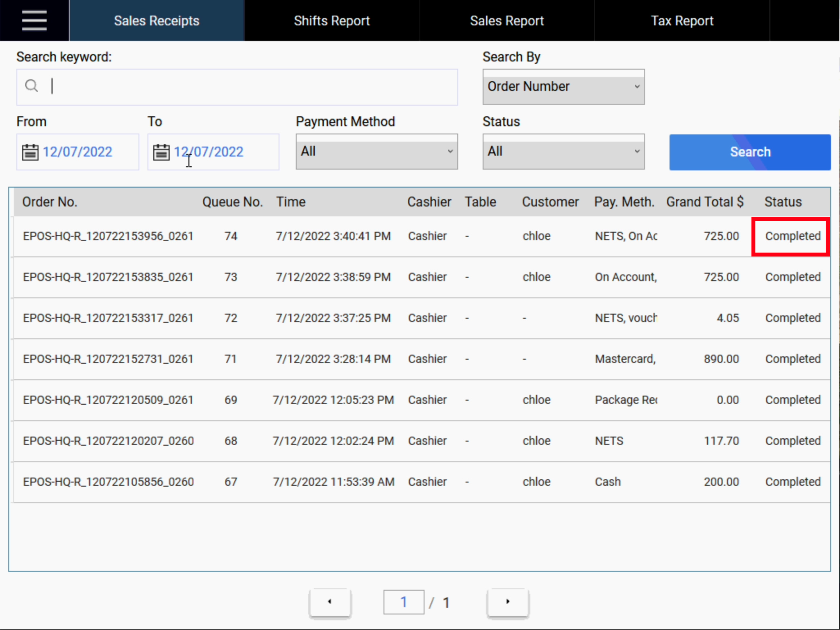Click time 7/12/2022 3:28:14 PM
Screen dimensions: 840x630
[x=333, y=359]
